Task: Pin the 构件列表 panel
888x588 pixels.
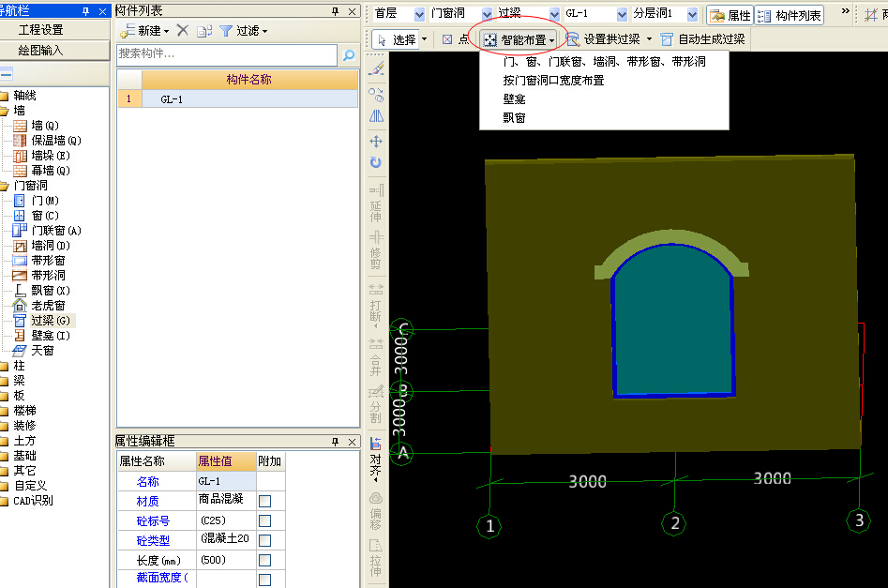Action: [x=336, y=10]
